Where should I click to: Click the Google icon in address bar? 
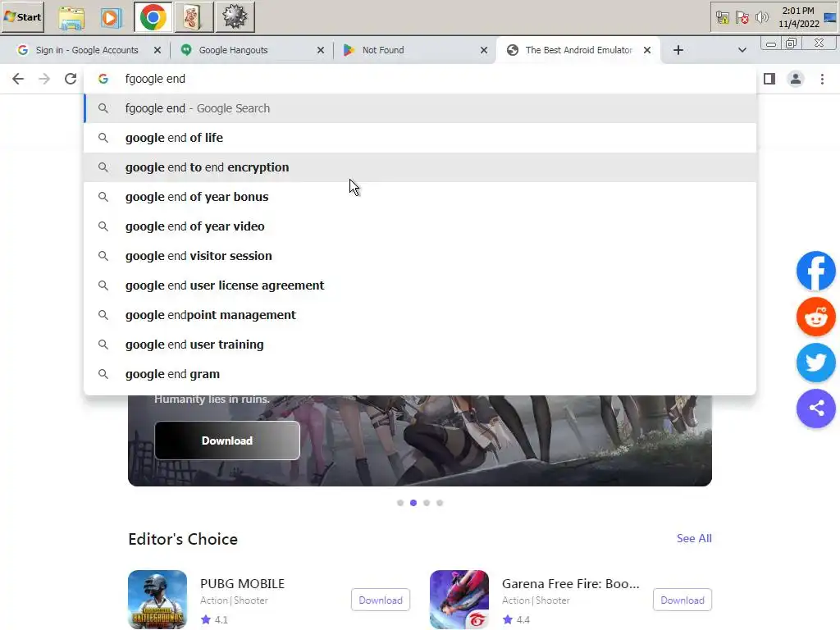click(103, 79)
